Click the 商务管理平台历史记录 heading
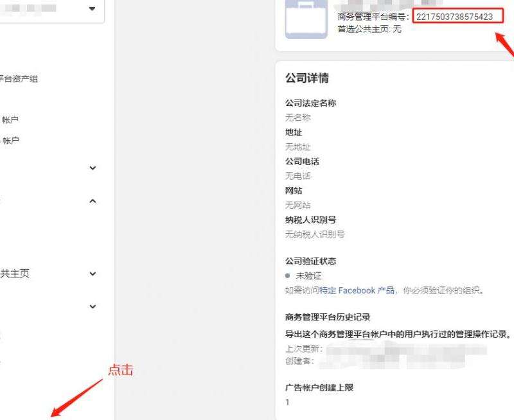 point(328,317)
